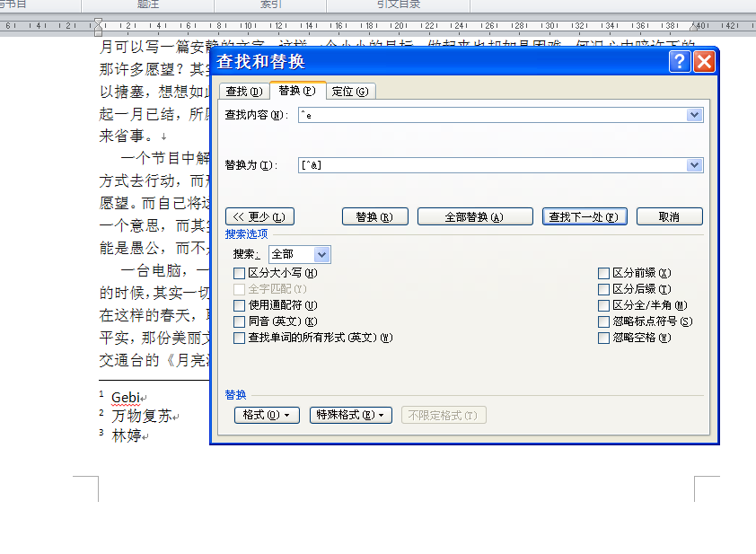The width and height of the screenshot is (756, 554).
Task: Collapse options with the 更少 button
Action: pyautogui.click(x=259, y=217)
